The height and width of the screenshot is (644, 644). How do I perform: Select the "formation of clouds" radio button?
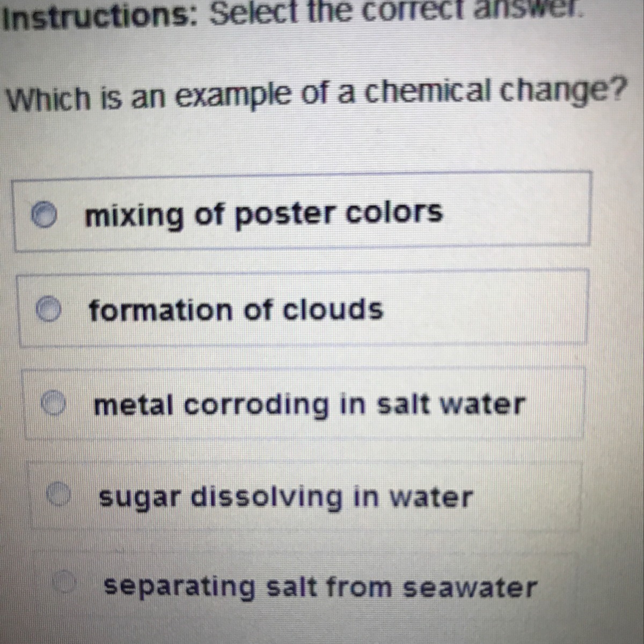48,310
